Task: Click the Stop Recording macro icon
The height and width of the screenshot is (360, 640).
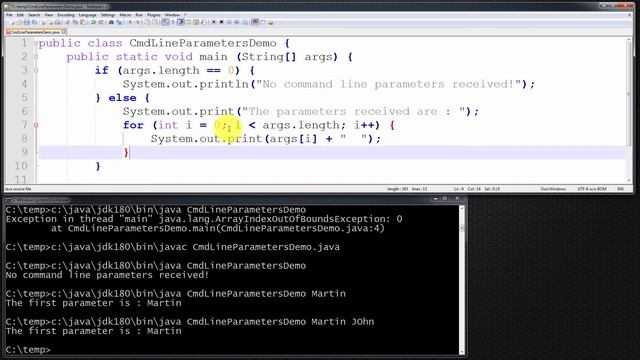Action: click(x=221, y=22)
